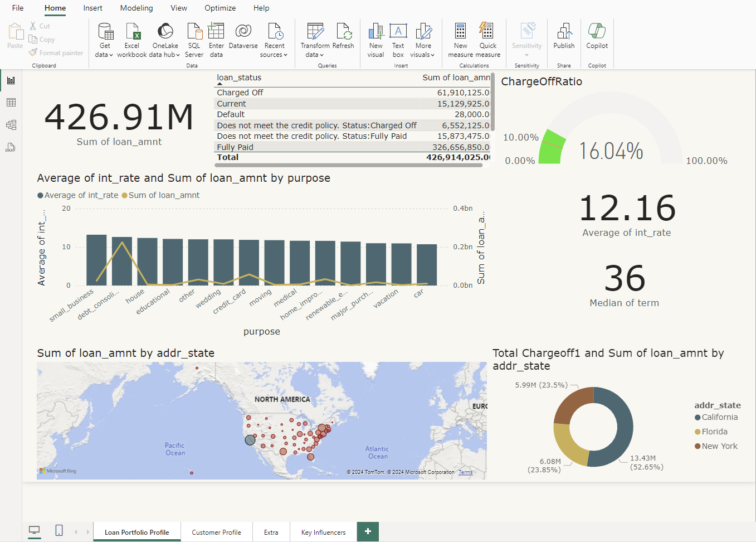Select the Home ribbon tab
This screenshot has height=542, width=756.
click(55, 8)
